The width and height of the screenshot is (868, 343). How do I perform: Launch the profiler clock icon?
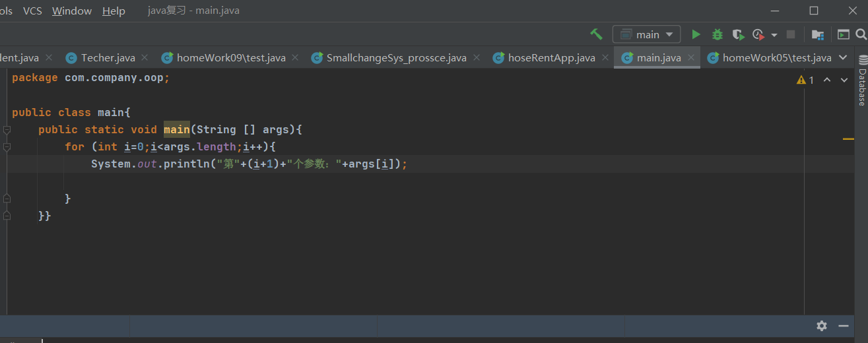[x=758, y=34]
